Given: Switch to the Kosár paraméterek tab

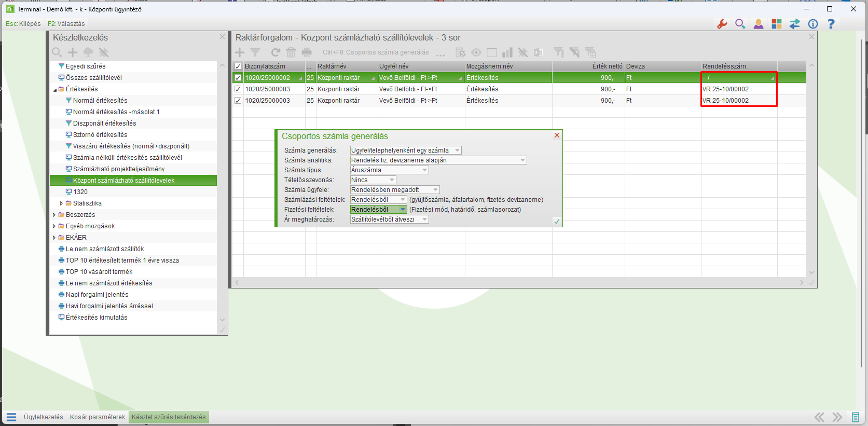Looking at the screenshot, I should pyautogui.click(x=98, y=417).
